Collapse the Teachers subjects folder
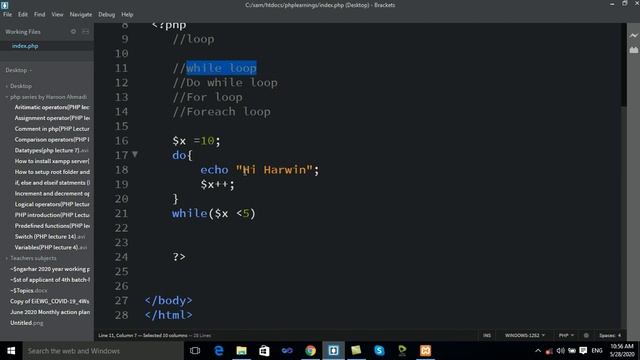Screen dimensions: 640x360 (31, 258)
